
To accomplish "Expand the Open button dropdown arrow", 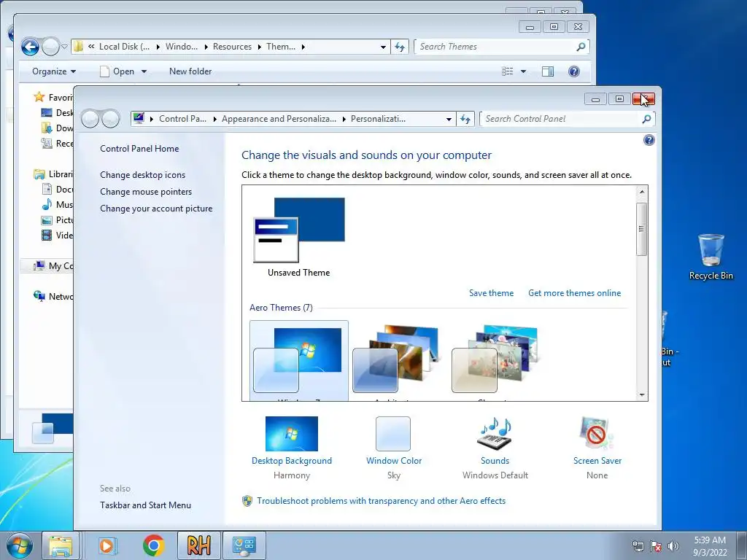I will click(144, 71).
